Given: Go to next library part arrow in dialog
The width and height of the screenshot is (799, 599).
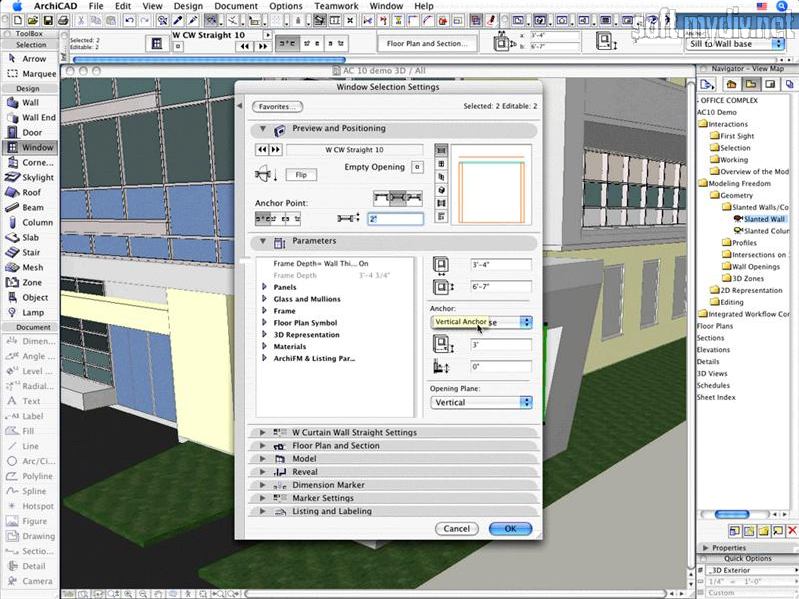Looking at the screenshot, I should 275,150.
